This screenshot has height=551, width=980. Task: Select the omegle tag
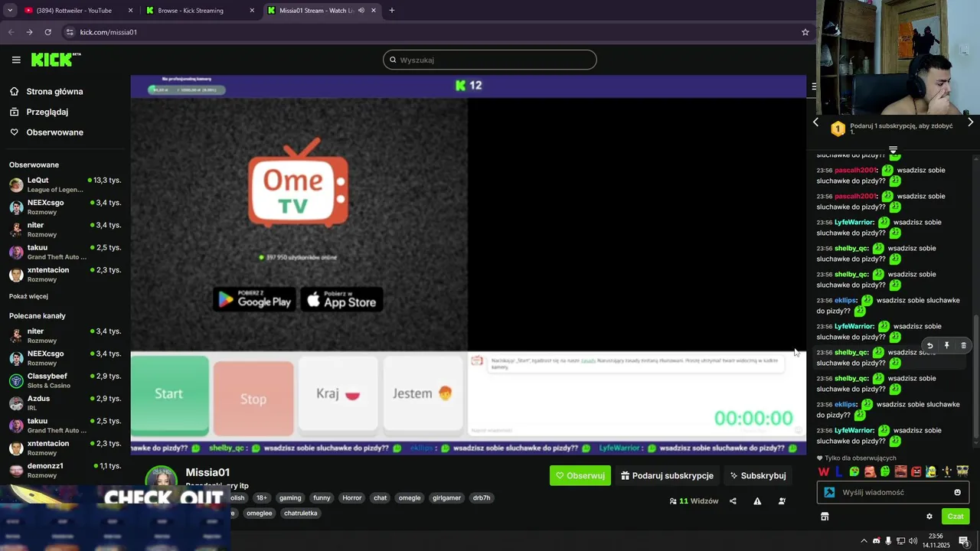[x=410, y=497]
